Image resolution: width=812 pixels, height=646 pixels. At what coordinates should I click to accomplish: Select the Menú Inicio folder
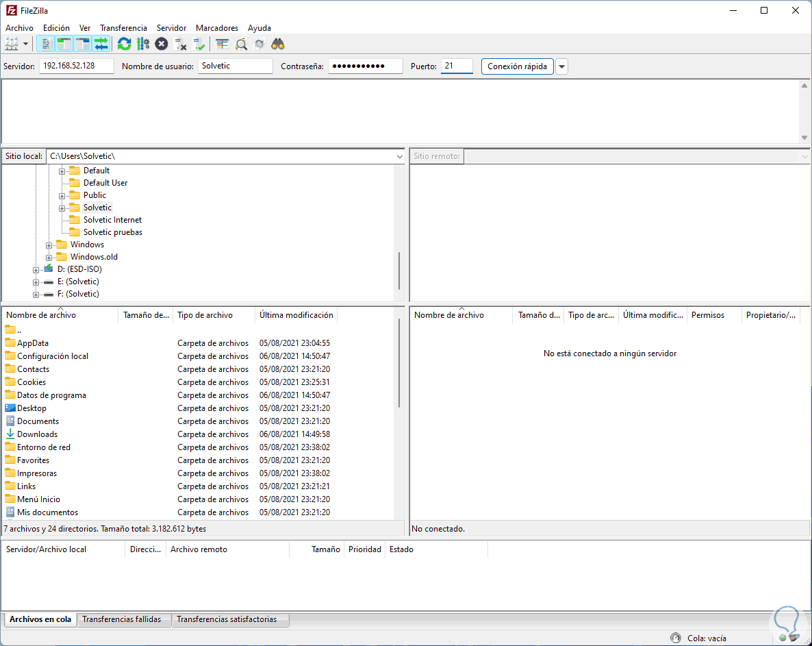click(x=38, y=499)
